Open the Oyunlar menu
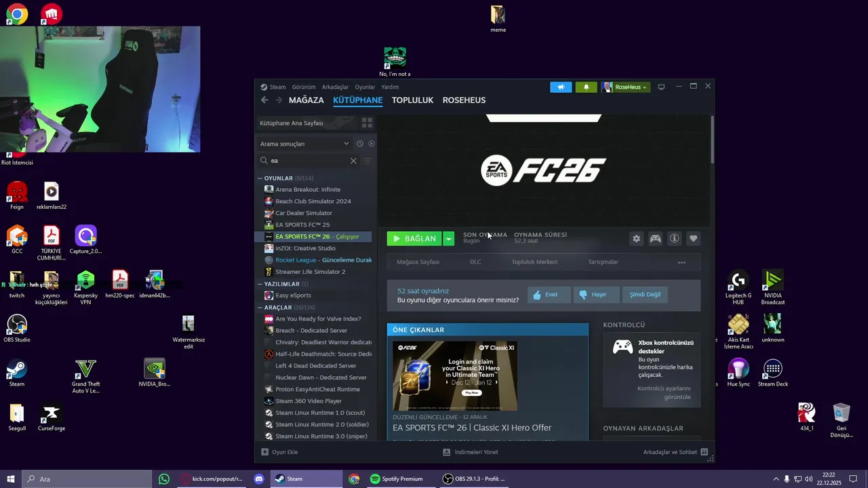This screenshot has width=868, height=488. click(365, 87)
